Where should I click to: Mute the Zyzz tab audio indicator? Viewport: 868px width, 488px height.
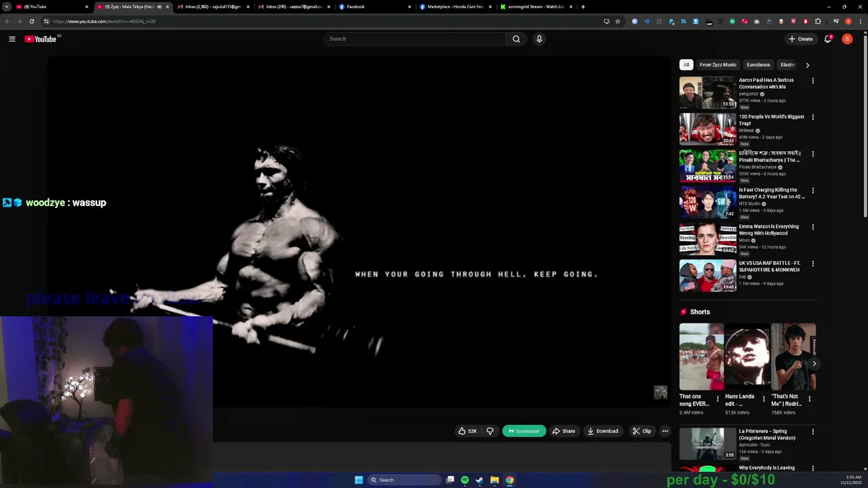(x=159, y=7)
